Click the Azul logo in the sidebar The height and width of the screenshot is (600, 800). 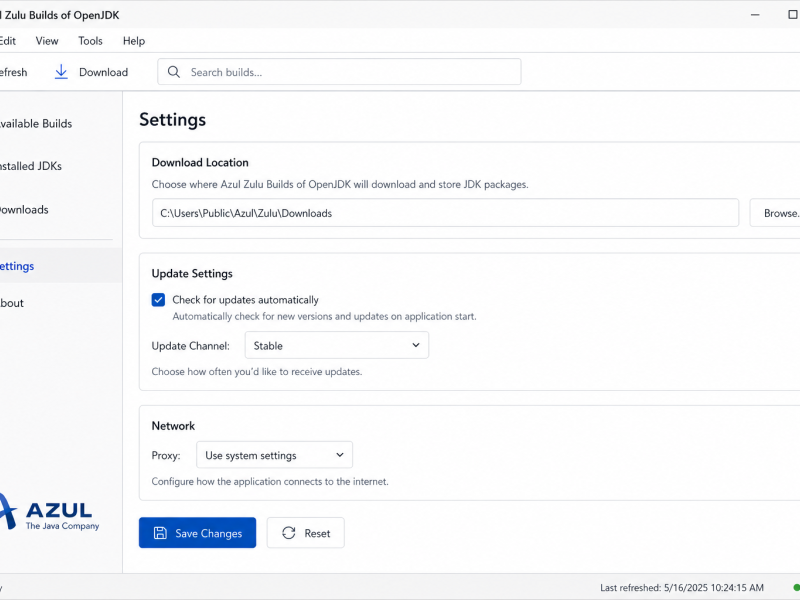pyautogui.click(x=49, y=512)
